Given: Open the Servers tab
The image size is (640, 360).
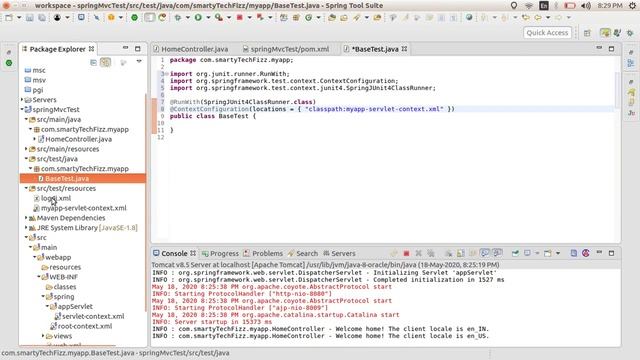Looking at the screenshot, I should coord(339,253).
